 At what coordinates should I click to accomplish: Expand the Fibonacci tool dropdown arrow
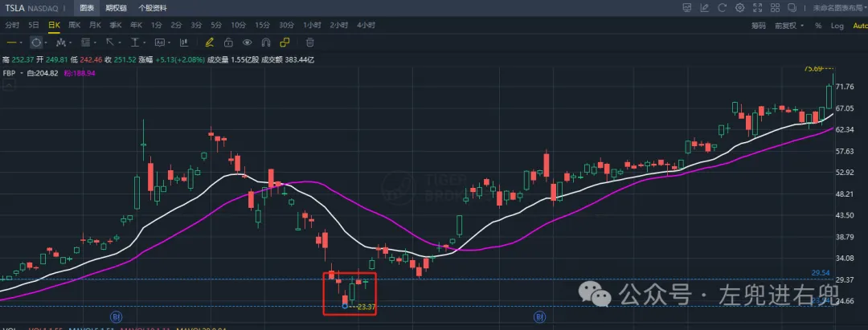tap(95, 43)
